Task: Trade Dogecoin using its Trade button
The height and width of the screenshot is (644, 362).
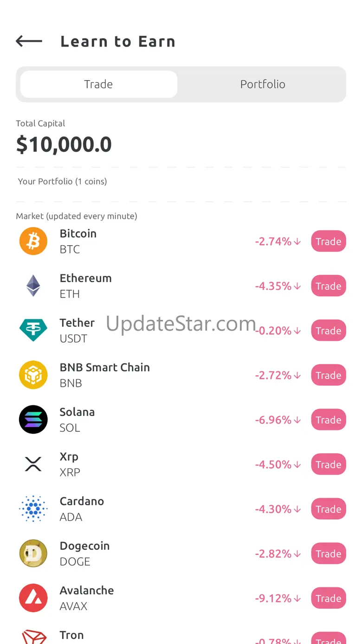Action: 328,553
